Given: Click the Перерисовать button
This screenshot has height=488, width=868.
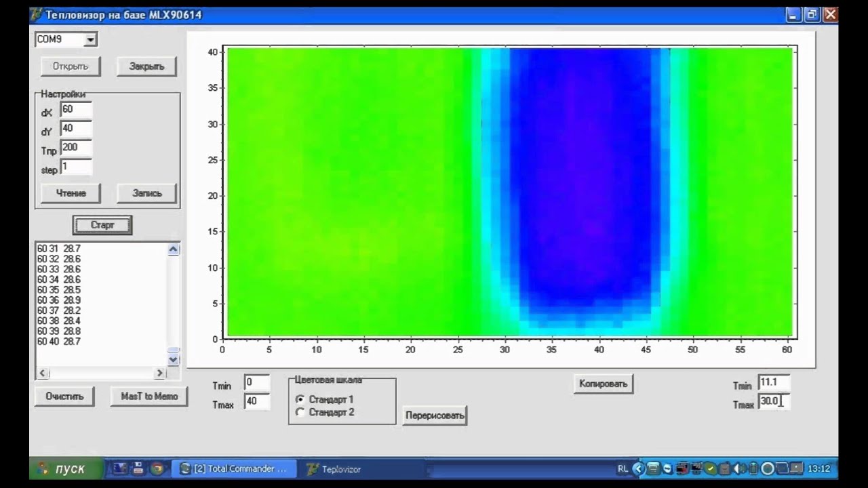Looking at the screenshot, I should click(x=435, y=415).
